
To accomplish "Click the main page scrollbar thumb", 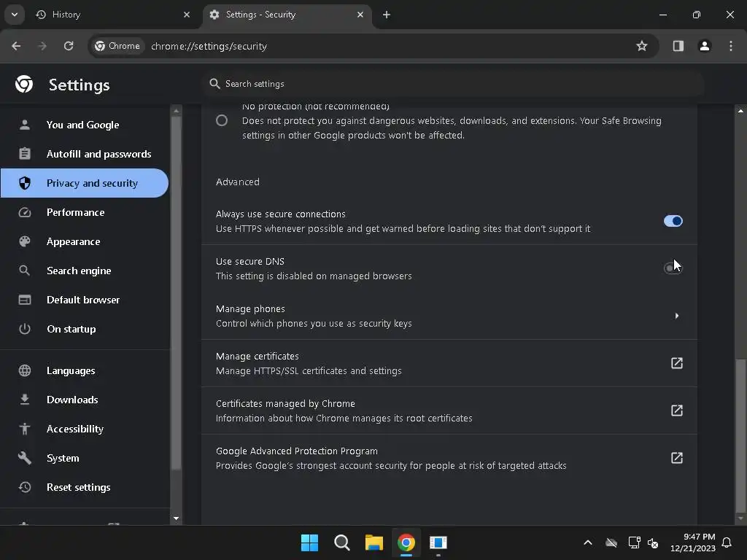I will (x=740, y=435).
